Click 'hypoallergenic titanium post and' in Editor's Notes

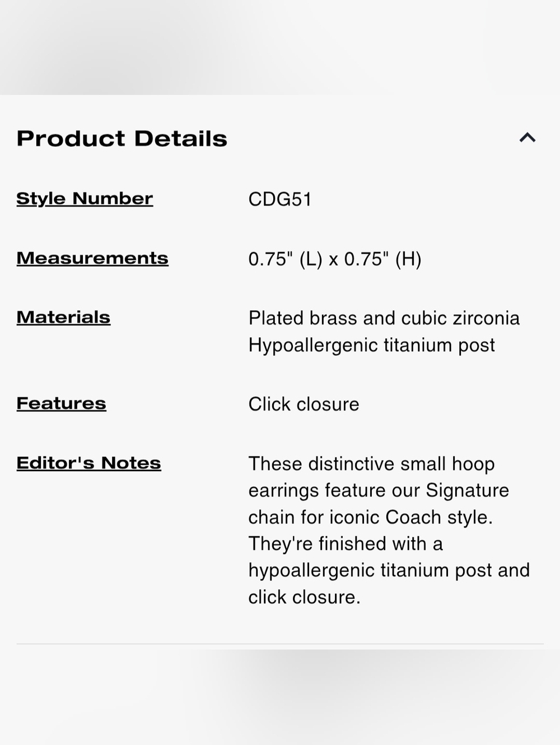tap(389, 570)
